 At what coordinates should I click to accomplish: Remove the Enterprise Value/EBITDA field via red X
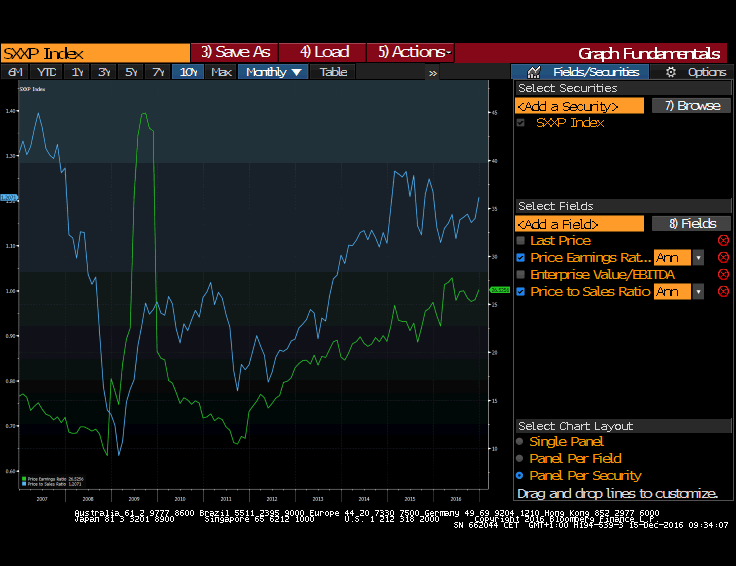coord(723,275)
